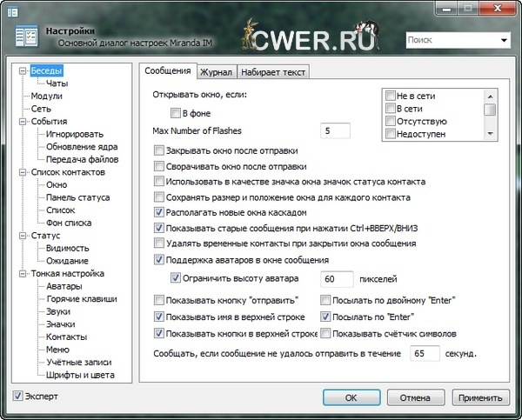Disable Поддержка аватаров в окне сообщения
The width and height of the screenshot is (522, 420).
click(x=159, y=260)
